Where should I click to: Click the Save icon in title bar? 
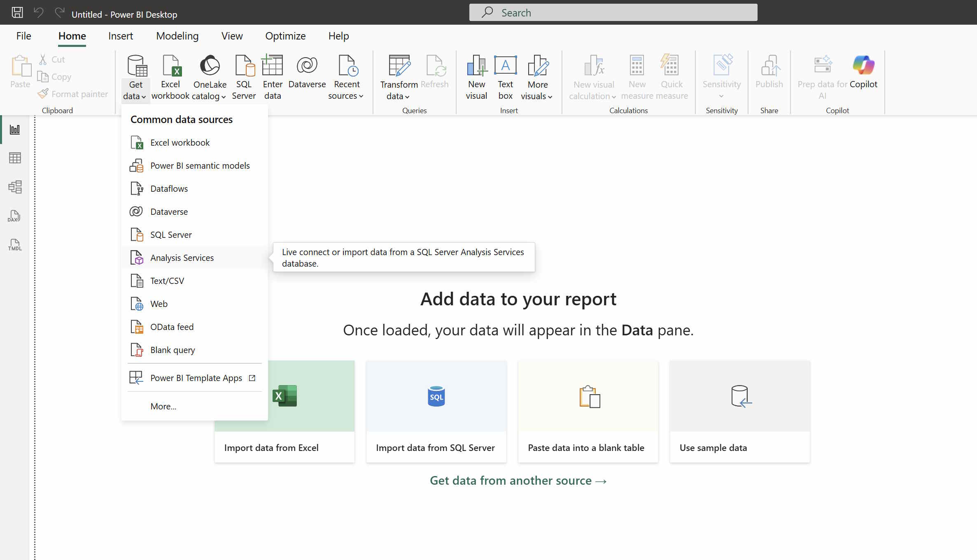tap(17, 12)
